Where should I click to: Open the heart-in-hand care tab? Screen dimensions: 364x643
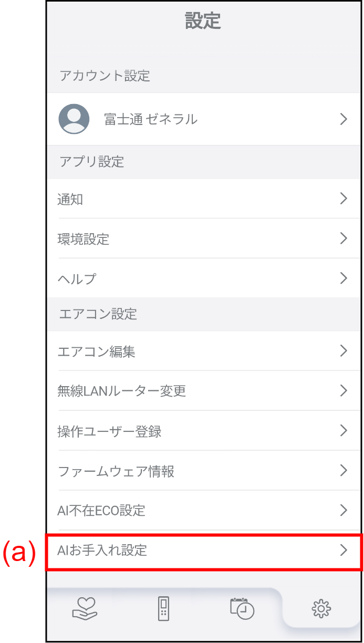pos(85,608)
